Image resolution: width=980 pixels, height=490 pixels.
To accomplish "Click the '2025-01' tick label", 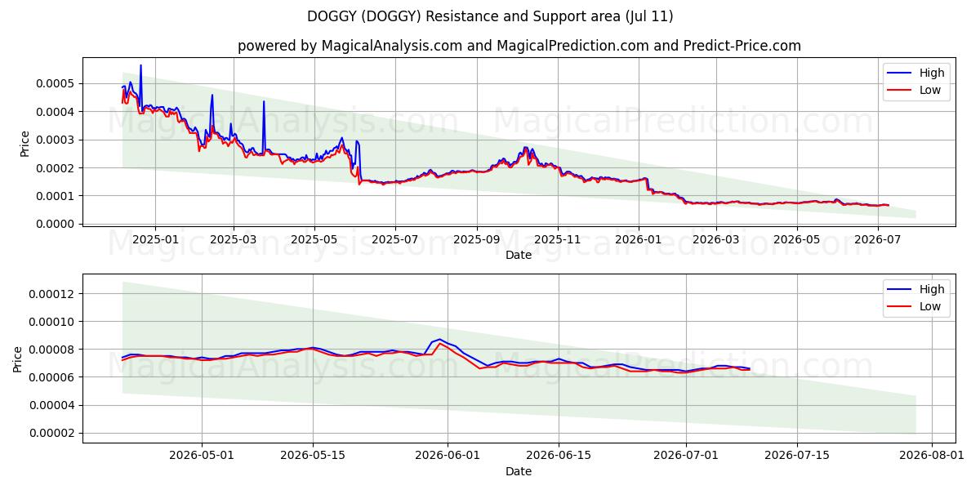I will tap(154, 239).
